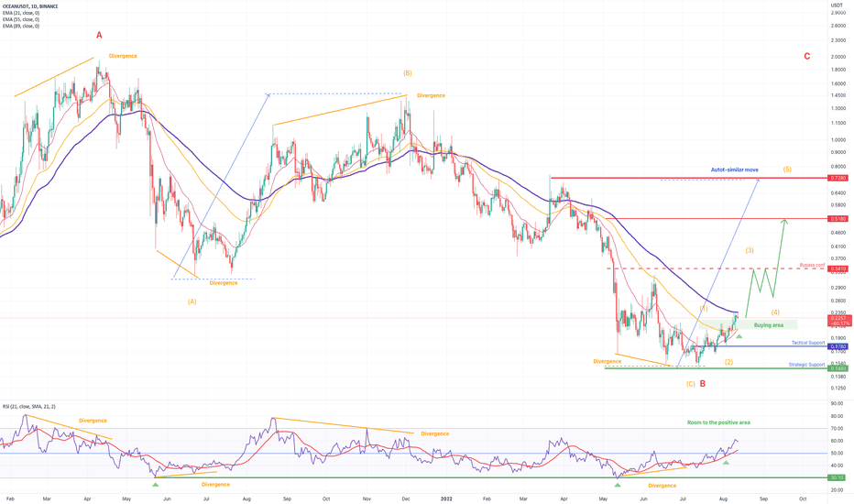This screenshot has height=504, width=854.
Task: Click the 50.00 tick on RSI axis
Action: (x=837, y=454)
